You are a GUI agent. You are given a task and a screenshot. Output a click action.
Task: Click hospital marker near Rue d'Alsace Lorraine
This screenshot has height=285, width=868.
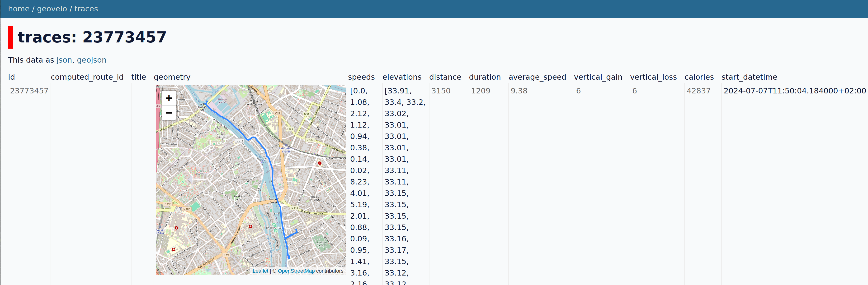pyautogui.click(x=319, y=163)
